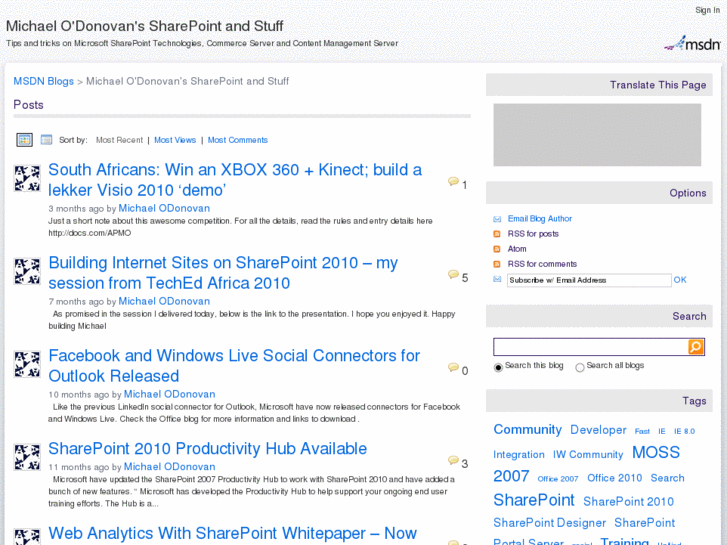Open the SharePoint Designer tag
This screenshot has height=545, width=727.
point(549,523)
